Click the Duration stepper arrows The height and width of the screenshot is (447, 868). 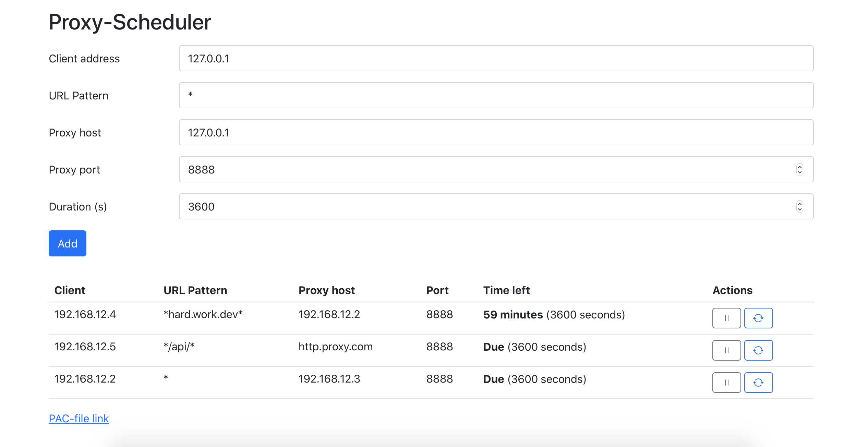point(799,207)
